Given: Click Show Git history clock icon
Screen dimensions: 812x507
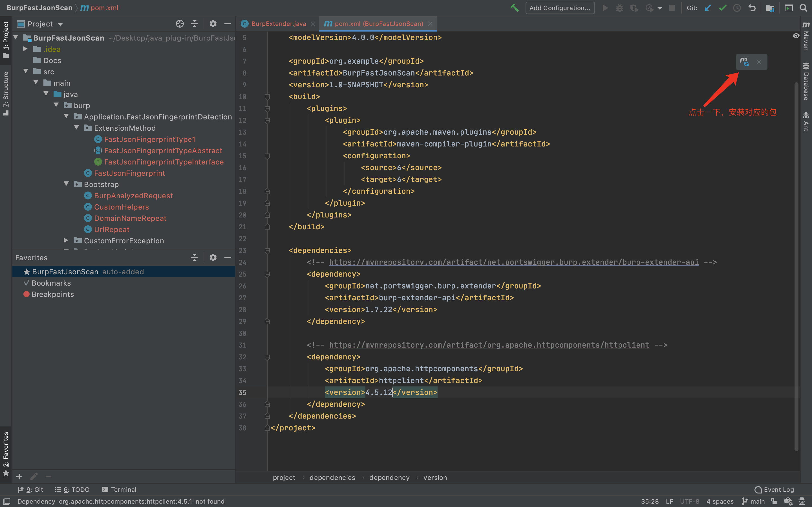Looking at the screenshot, I should point(737,8).
